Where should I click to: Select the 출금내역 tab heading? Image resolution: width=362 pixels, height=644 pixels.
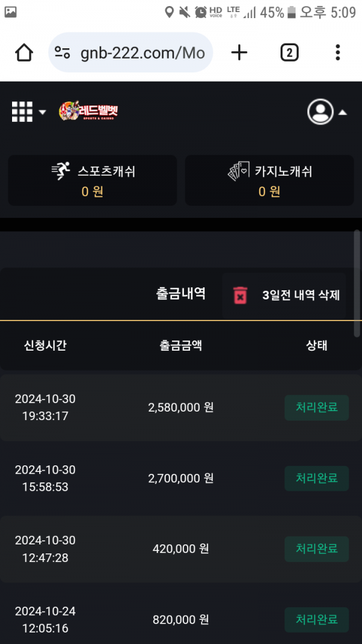coord(180,294)
